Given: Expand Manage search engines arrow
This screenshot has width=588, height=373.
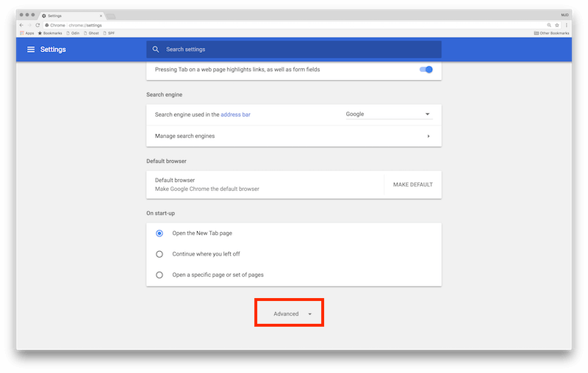Looking at the screenshot, I should tap(429, 136).
